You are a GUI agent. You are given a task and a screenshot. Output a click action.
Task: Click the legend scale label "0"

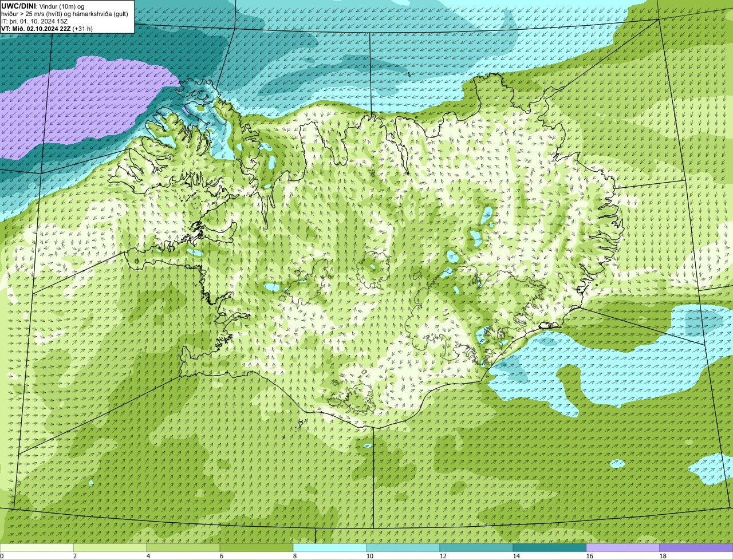click(x=2, y=556)
